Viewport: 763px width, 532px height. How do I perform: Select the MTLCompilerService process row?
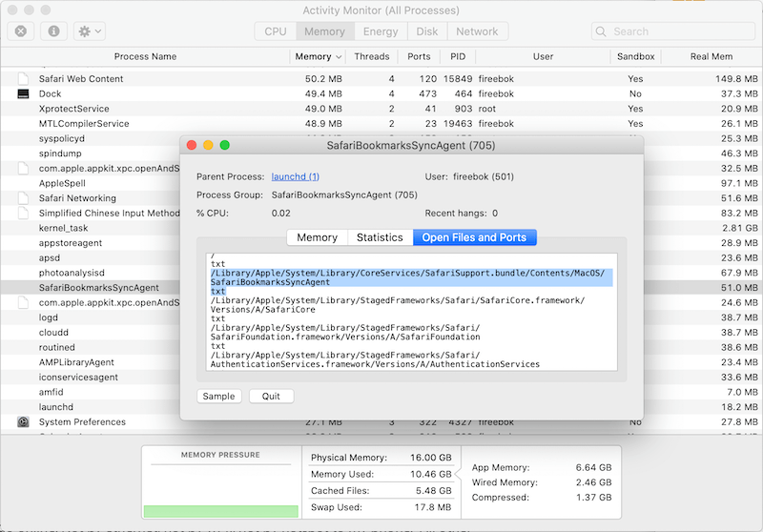click(x=381, y=124)
